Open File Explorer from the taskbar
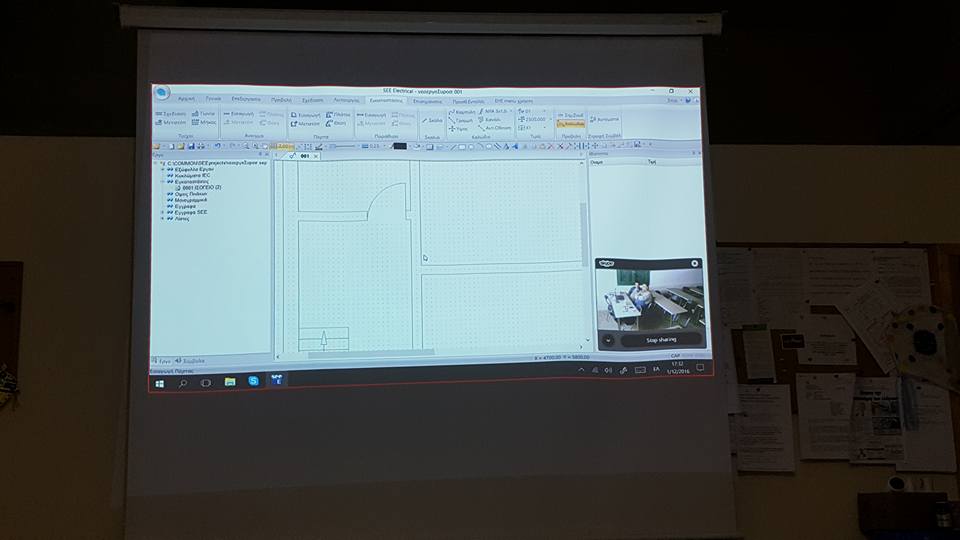 click(x=230, y=381)
